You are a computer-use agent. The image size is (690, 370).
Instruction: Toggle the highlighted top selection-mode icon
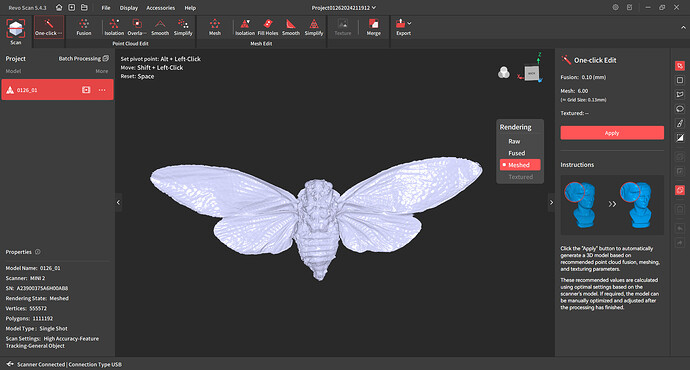pos(680,66)
